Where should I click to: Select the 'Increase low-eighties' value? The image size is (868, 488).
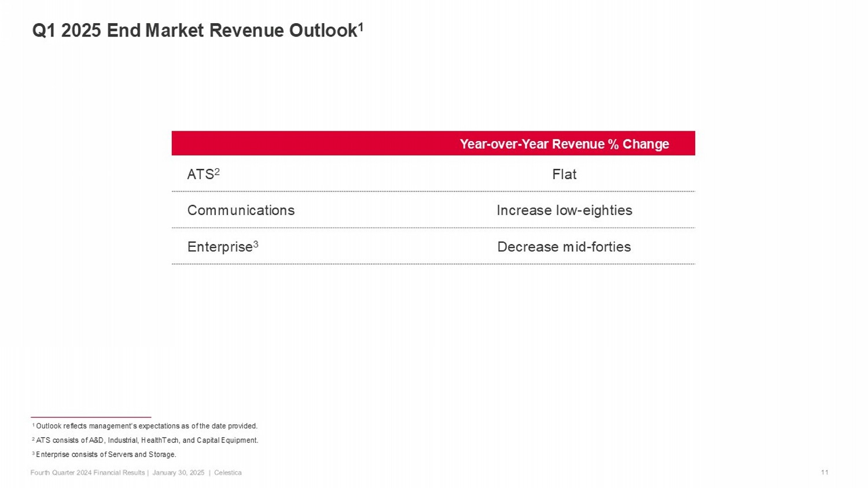pyautogui.click(x=564, y=210)
